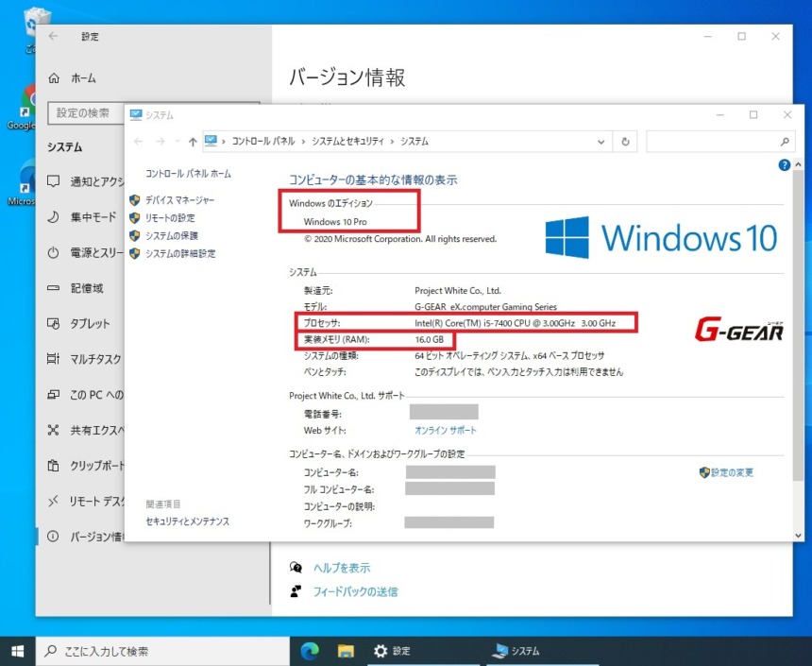Image resolution: width=812 pixels, height=666 pixels.
Task: Click the shield icon beside デバイス マネージャー
Action: point(135,200)
